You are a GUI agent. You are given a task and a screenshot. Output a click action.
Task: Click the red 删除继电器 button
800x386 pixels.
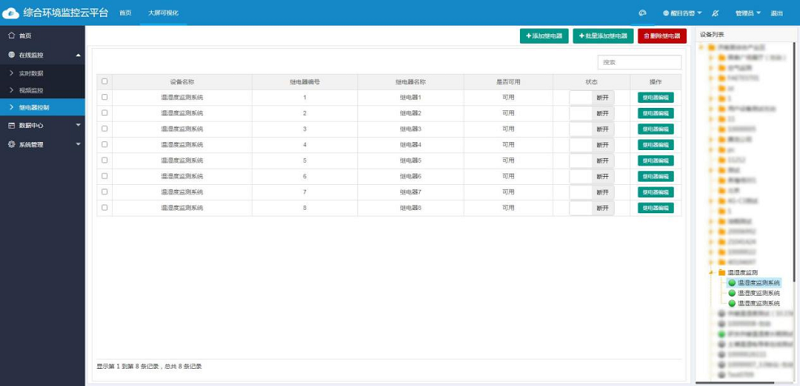point(662,36)
